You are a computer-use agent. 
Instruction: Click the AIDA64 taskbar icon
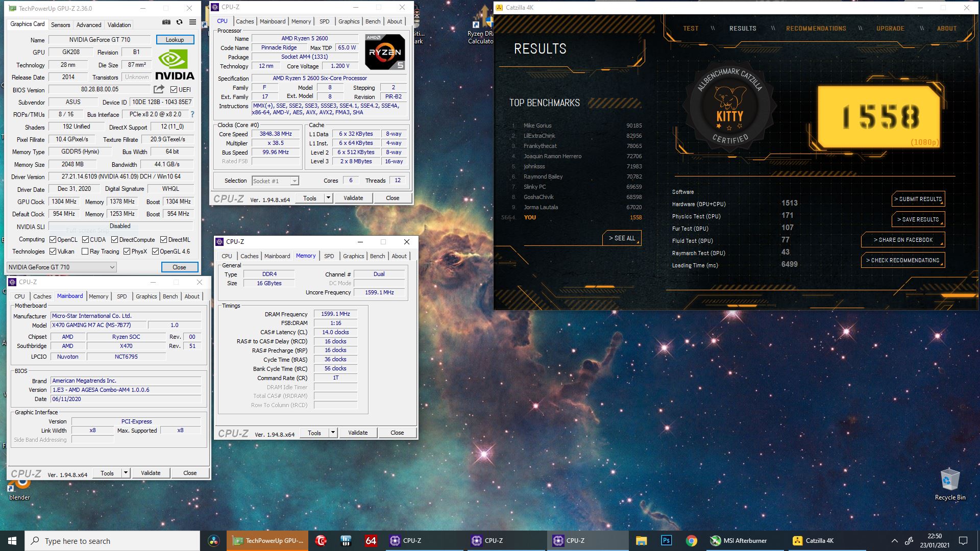point(371,541)
